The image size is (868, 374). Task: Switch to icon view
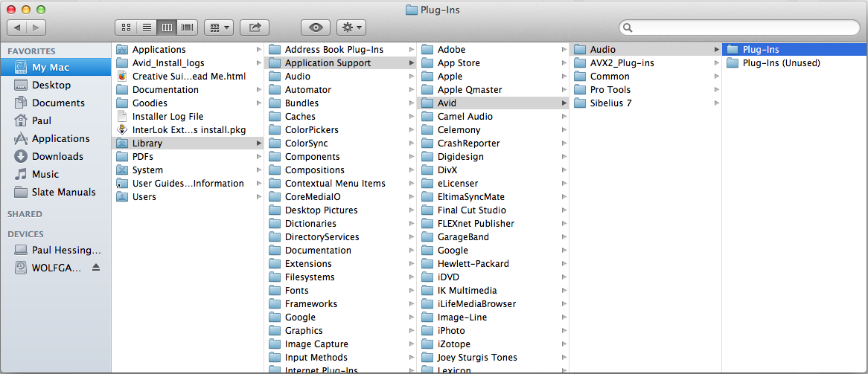(126, 27)
